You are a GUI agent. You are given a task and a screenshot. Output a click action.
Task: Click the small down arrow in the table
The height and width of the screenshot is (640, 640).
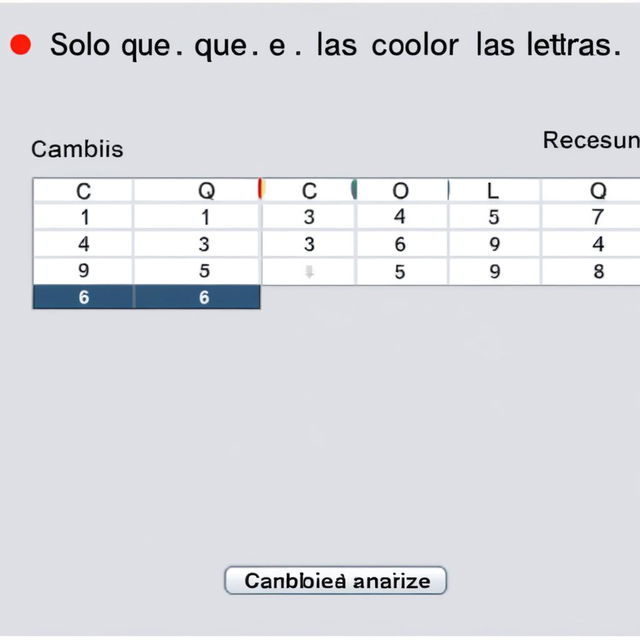309,272
